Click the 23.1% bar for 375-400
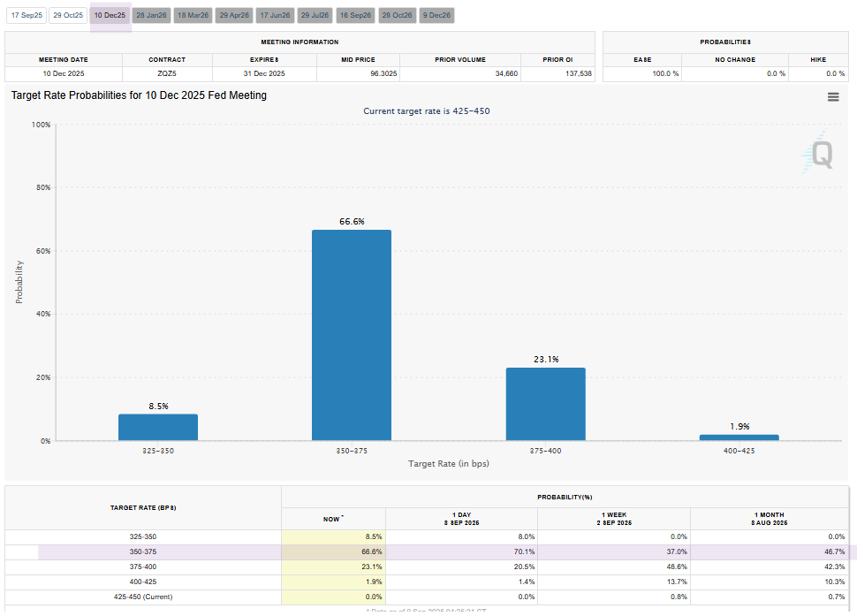Screen dimensions: 857x616 (x=545, y=404)
